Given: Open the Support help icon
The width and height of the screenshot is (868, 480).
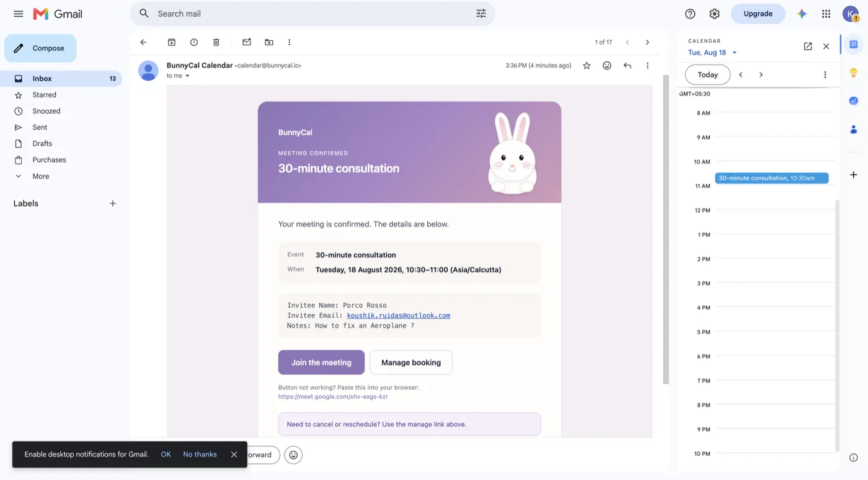Looking at the screenshot, I should pos(690,14).
